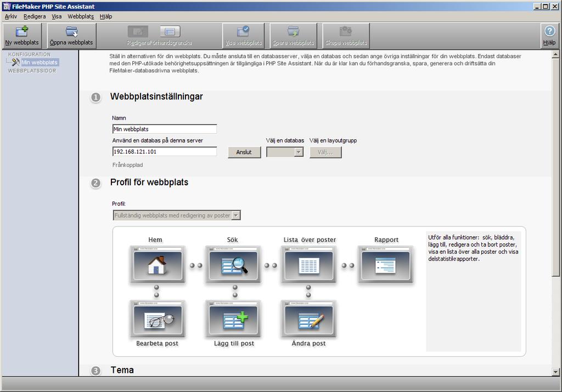This screenshot has width=562, height=392.
Task: Select the Lägg till post page thumbnail
Action: click(233, 319)
